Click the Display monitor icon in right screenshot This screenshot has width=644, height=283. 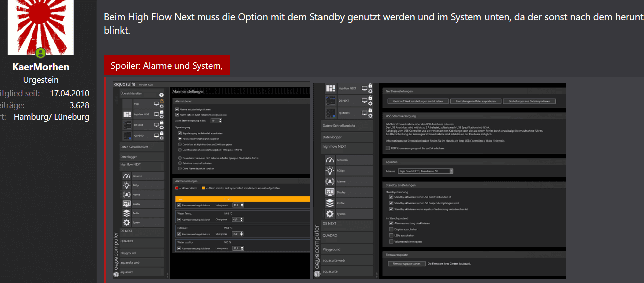coord(330,192)
